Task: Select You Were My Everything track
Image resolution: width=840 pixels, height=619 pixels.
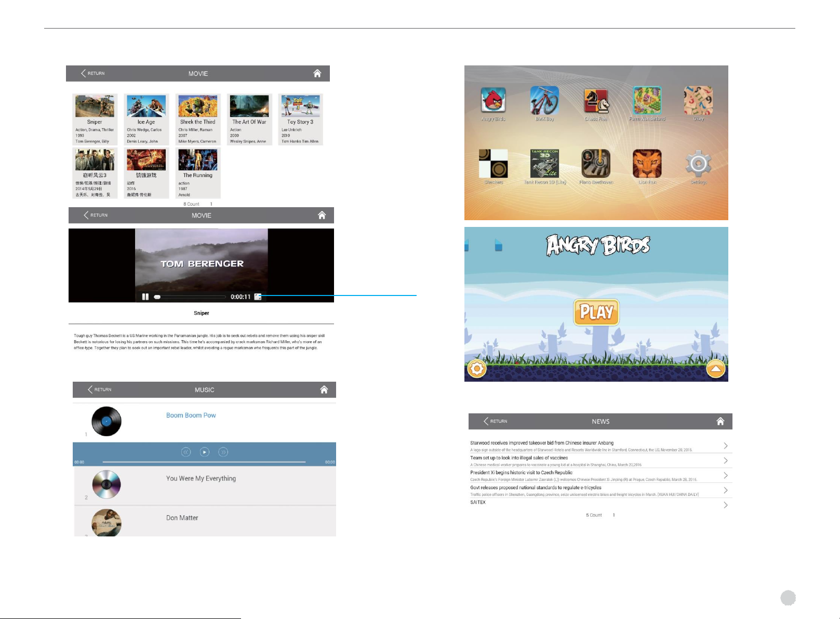Action: 201,478
